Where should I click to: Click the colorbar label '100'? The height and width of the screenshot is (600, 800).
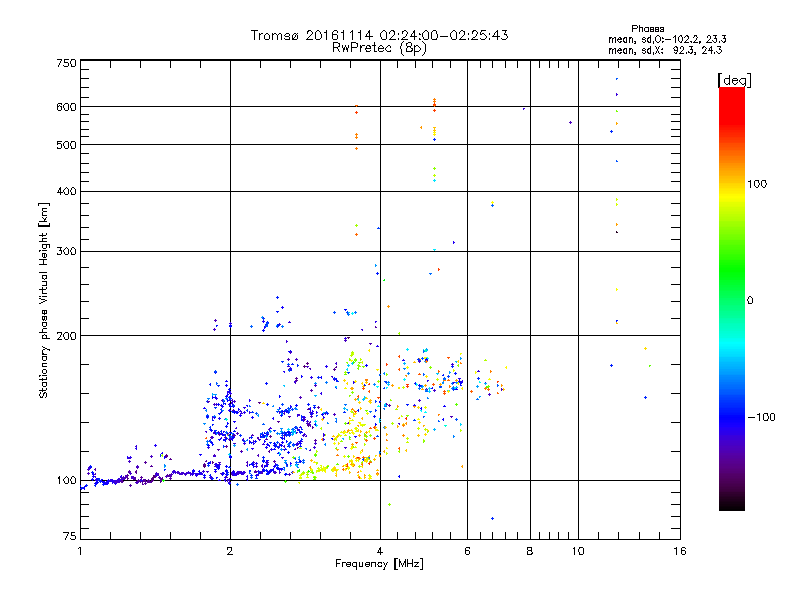coord(757,184)
